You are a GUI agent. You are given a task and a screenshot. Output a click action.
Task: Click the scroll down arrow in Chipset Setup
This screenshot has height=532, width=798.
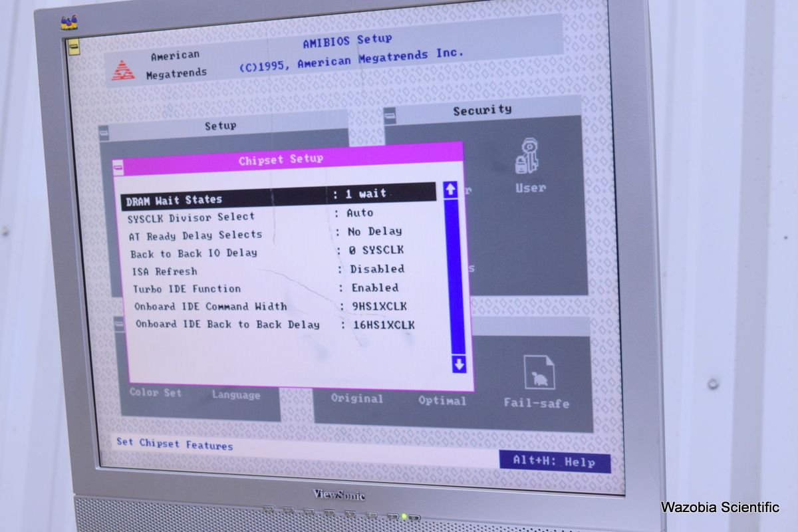(x=459, y=364)
